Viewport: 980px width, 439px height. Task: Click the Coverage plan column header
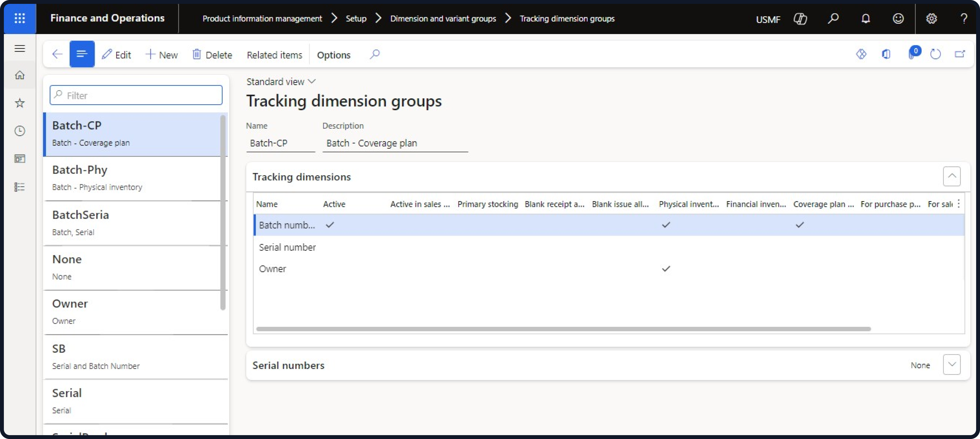[x=823, y=204]
